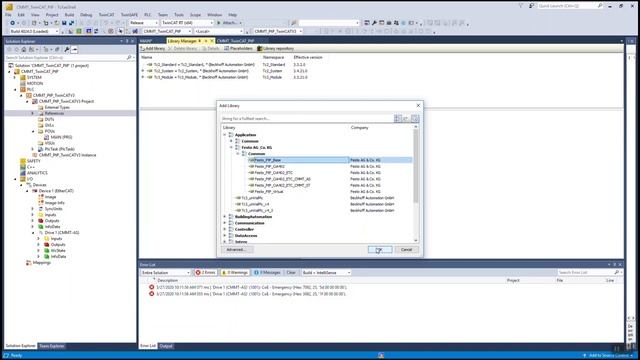Open the Entire Solution scope dropdown
640x360 pixels.
[165, 272]
